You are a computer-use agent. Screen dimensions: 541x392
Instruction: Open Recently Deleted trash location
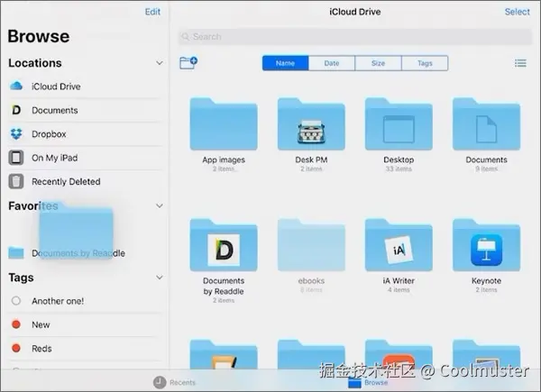[85, 181]
